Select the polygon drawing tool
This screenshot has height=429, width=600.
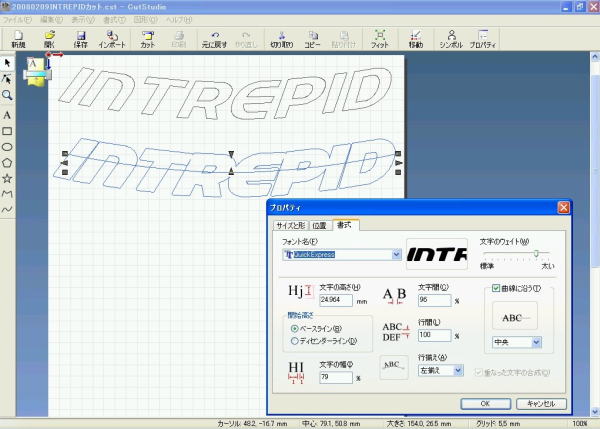pyautogui.click(x=7, y=163)
